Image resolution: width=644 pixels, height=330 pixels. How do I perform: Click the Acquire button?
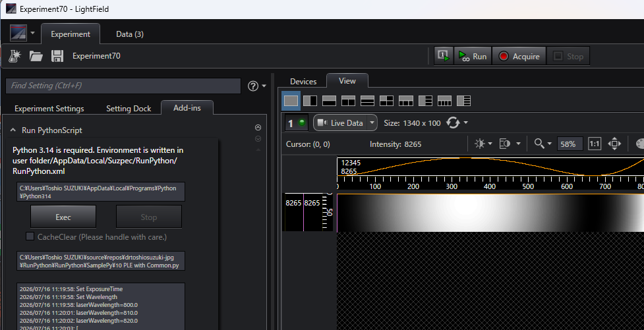click(519, 56)
